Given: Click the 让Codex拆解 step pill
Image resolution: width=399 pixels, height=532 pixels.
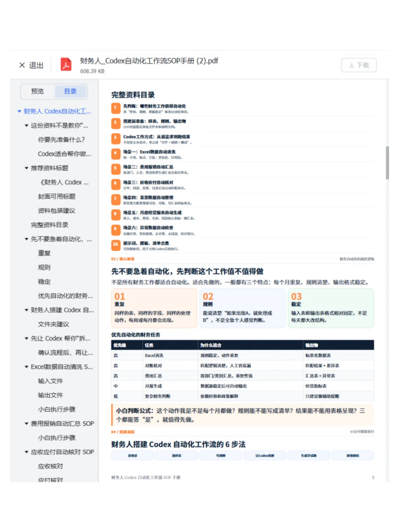Looking at the screenshot, I should (265, 456).
